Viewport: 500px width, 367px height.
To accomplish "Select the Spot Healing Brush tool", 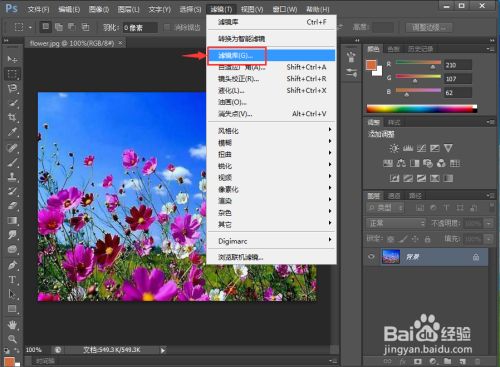I will pos(12,148).
